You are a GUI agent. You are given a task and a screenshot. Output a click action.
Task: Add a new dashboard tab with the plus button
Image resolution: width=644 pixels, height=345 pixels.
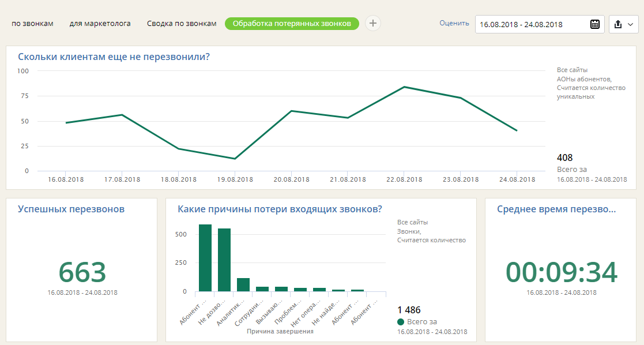point(372,24)
